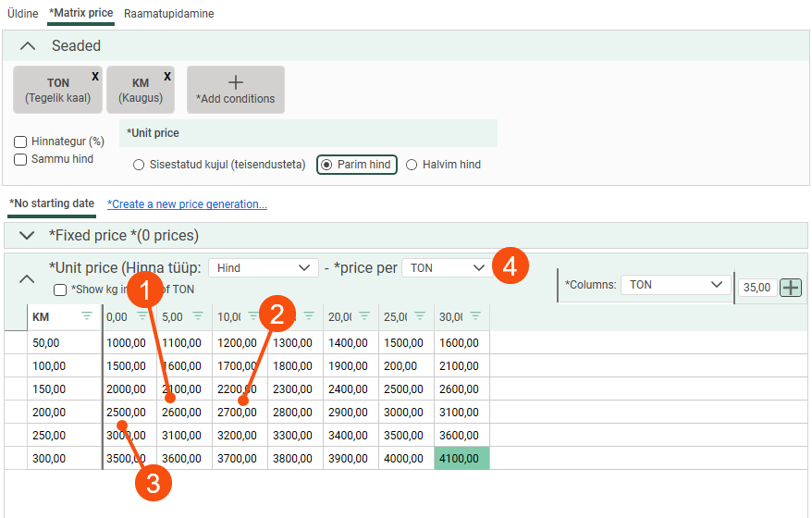The image size is (812, 518).
Task: Open filter icon in 25,00 column header
Action: pyautogui.click(x=420, y=316)
